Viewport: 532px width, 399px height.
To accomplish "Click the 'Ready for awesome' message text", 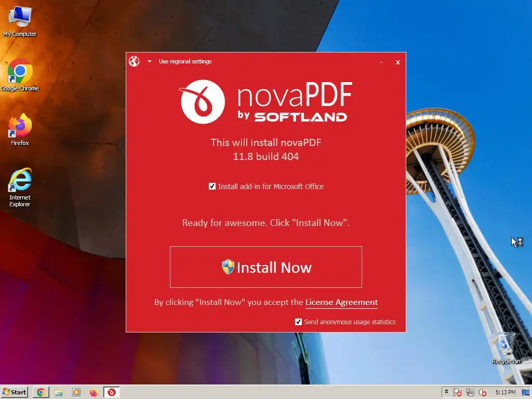I will pyautogui.click(x=265, y=223).
